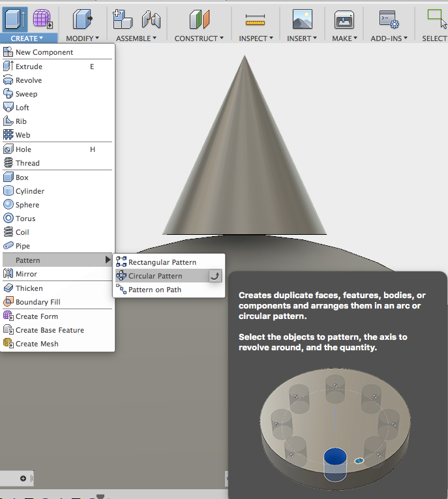
Task: Click the New Component icon in Assemble toolbar
Action: tap(123, 19)
